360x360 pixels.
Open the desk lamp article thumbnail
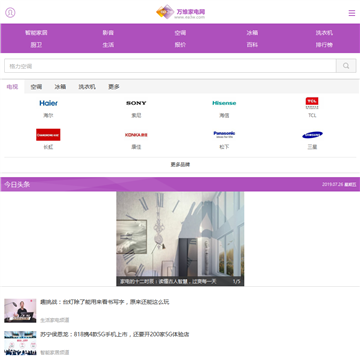click(20, 311)
